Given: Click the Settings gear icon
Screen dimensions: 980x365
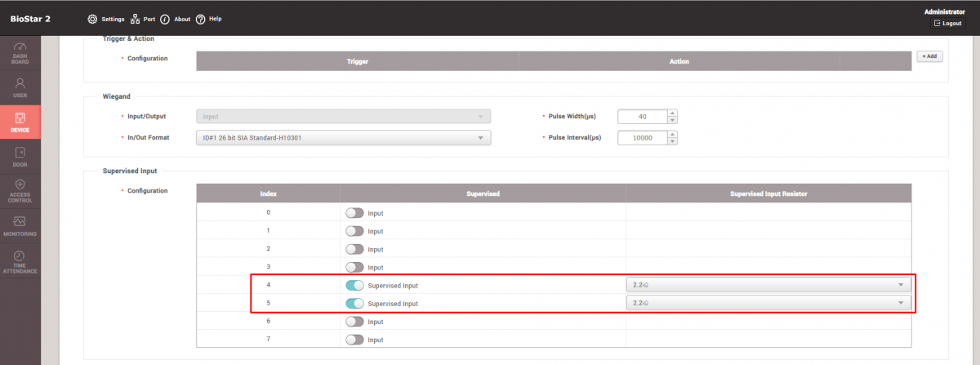Looking at the screenshot, I should pyautogui.click(x=92, y=19).
